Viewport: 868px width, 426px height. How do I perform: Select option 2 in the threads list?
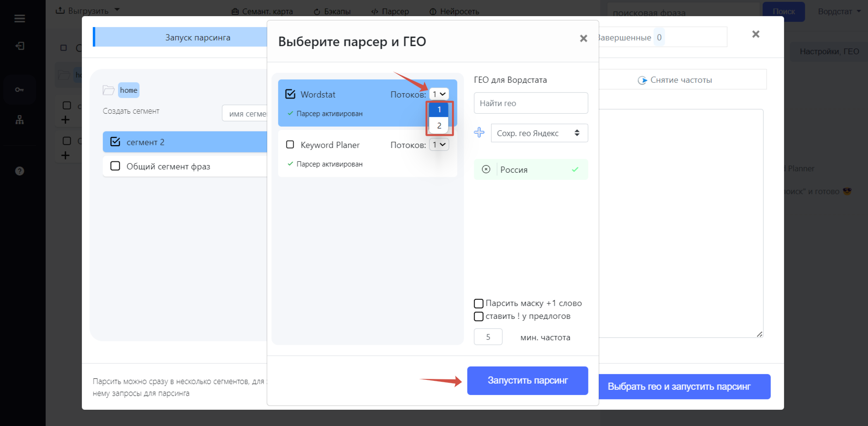pos(439,126)
